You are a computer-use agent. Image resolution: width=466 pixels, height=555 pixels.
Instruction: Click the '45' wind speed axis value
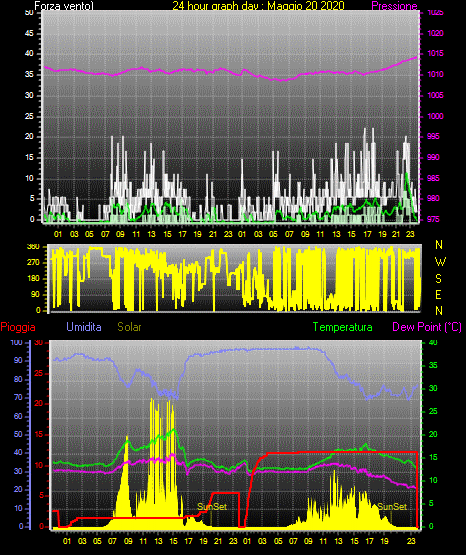pos(29,34)
